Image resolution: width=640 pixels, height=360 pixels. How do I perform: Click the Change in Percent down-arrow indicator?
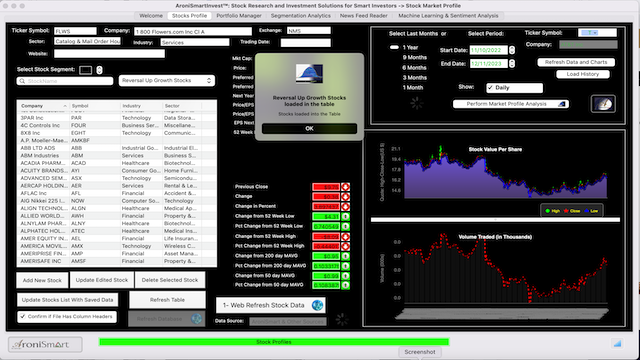(345, 207)
